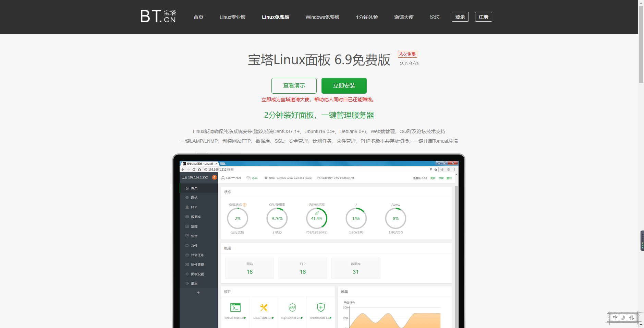Screen dimensions: 644x328
Task: Click the 注册 button
Action: [484, 16]
